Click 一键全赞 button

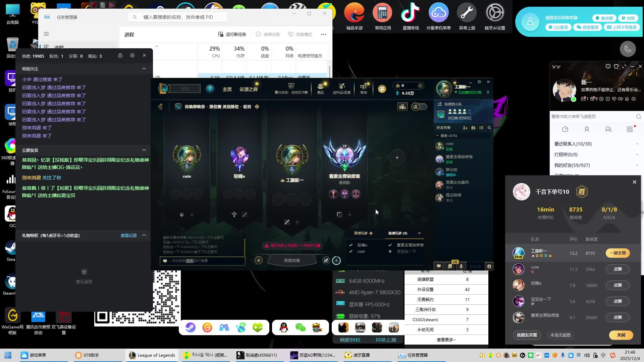tap(618, 253)
